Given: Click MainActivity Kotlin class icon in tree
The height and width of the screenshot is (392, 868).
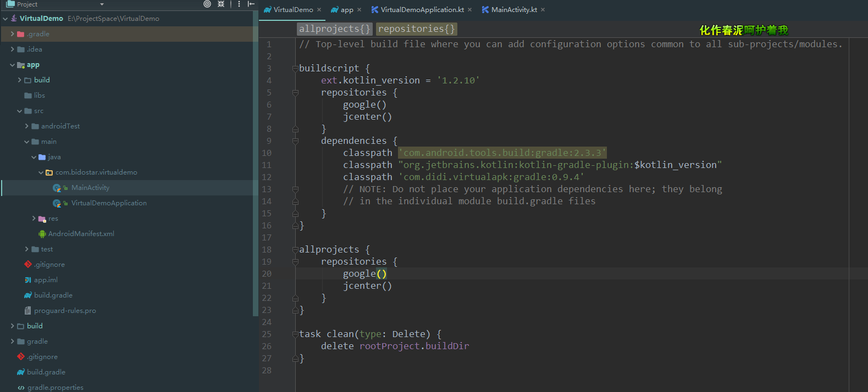Looking at the screenshot, I should (x=57, y=188).
